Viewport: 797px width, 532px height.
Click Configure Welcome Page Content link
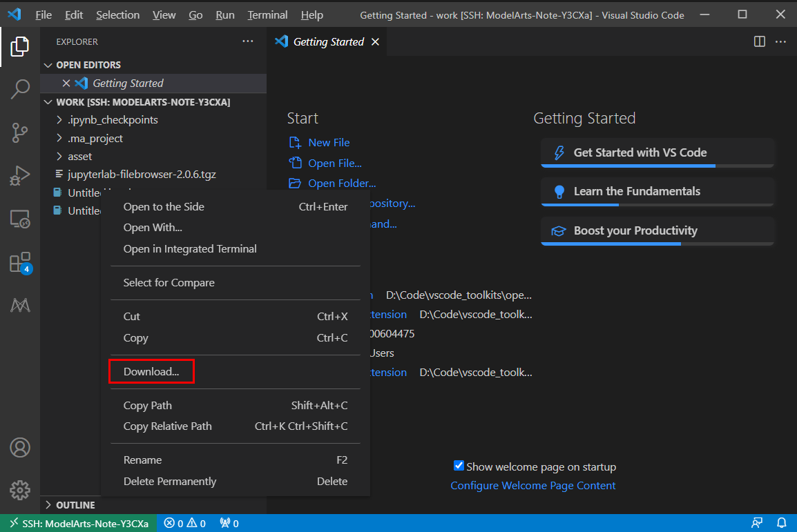click(532, 485)
